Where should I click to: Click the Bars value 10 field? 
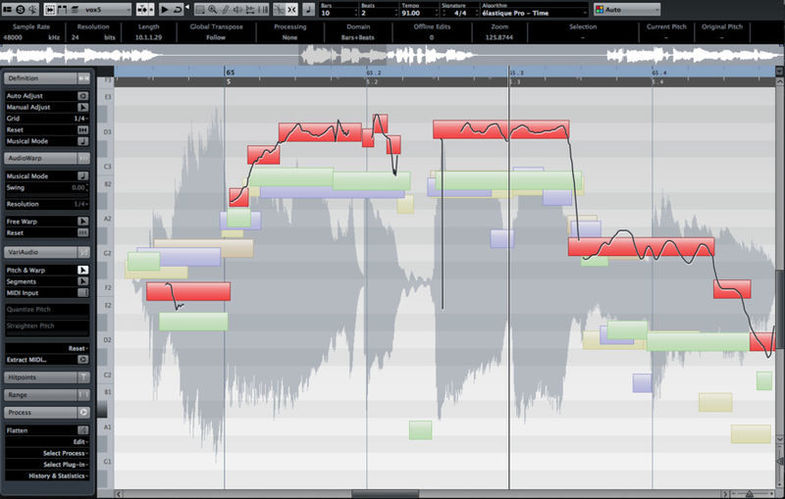(338, 13)
